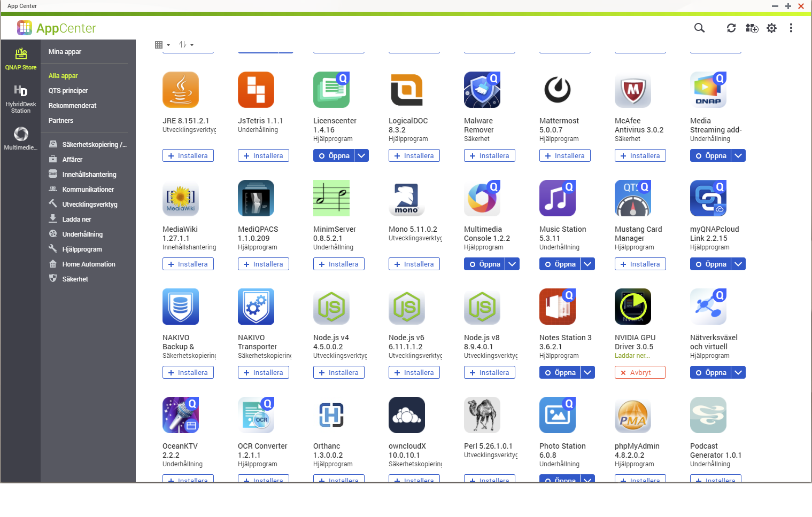This screenshot has width=812, height=517.
Task: Open Music Station with Öppna
Action: point(560,264)
